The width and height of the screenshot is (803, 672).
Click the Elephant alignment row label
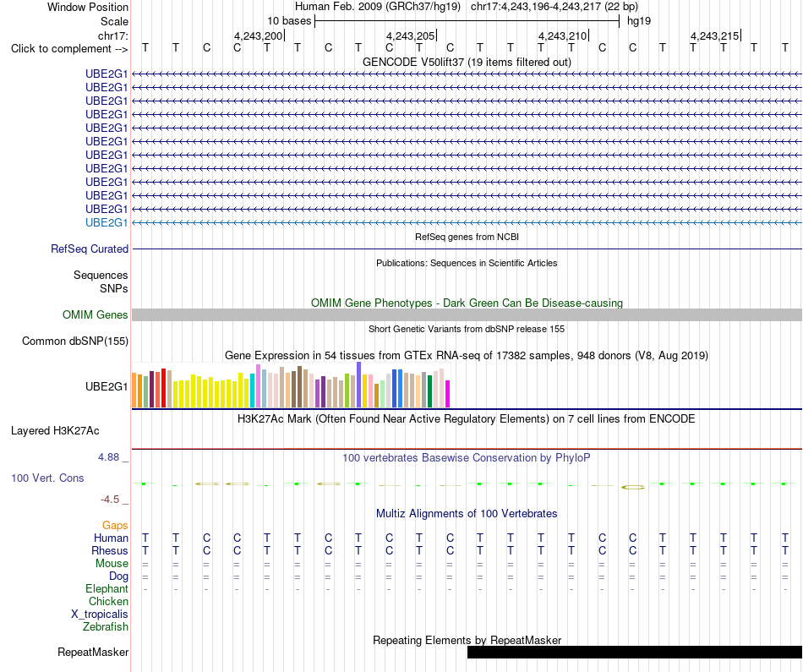107,589
